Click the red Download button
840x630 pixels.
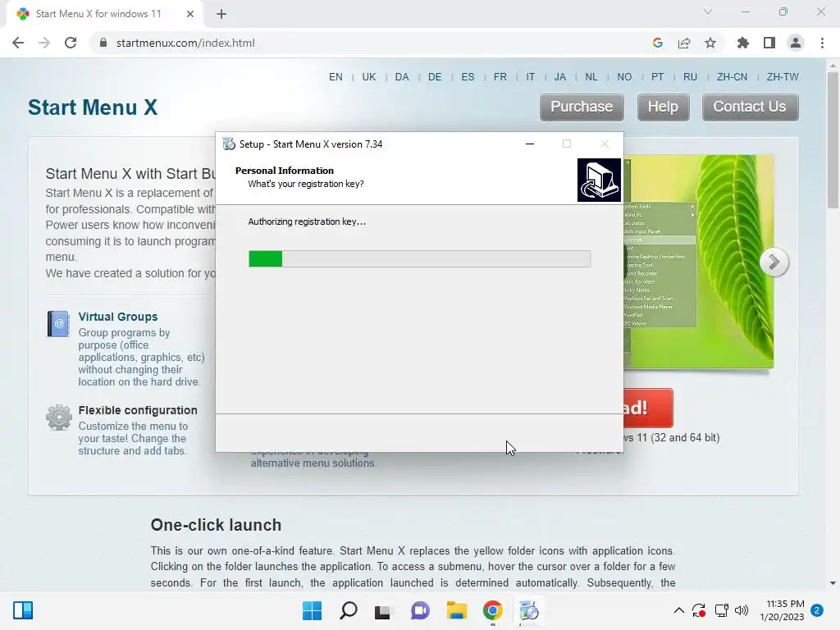(648, 408)
